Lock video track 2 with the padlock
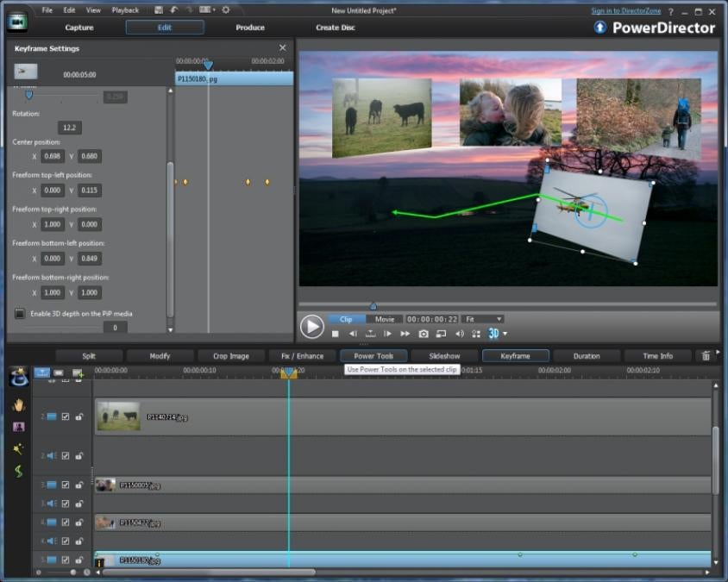Viewport: 728px width, 582px height. (x=79, y=416)
